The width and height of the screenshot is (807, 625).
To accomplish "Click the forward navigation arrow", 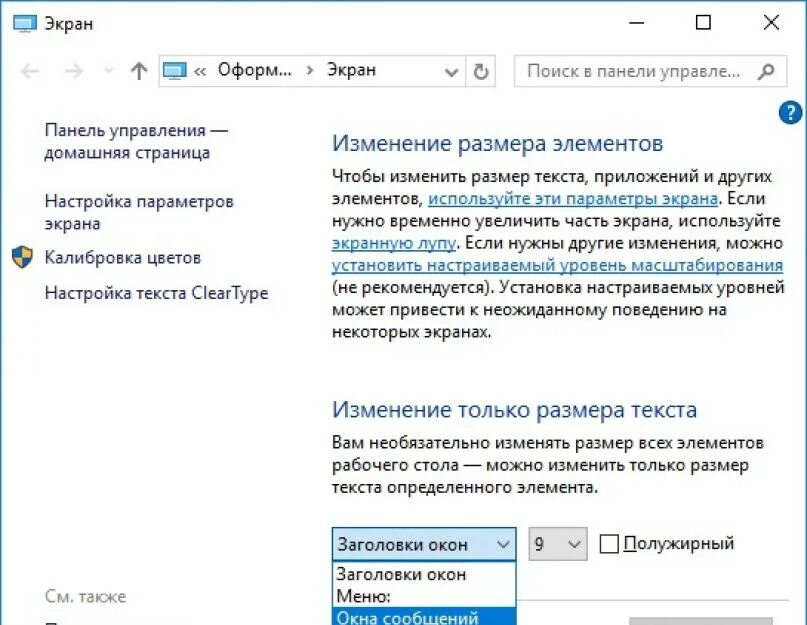I will pos(74,71).
